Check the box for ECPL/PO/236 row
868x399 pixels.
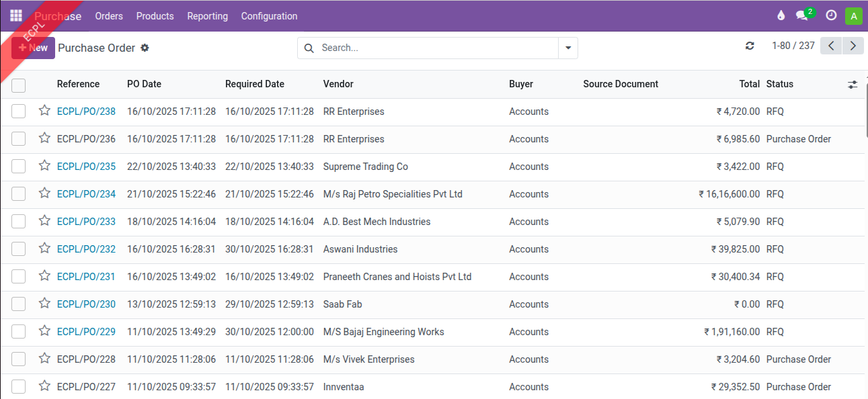coord(19,139)
